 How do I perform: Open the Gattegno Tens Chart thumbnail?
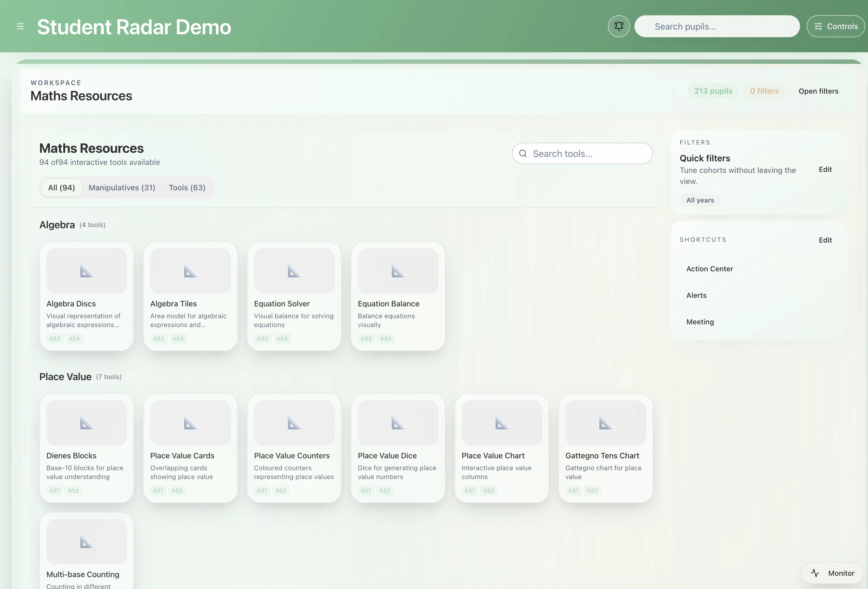tap(605, 423)
